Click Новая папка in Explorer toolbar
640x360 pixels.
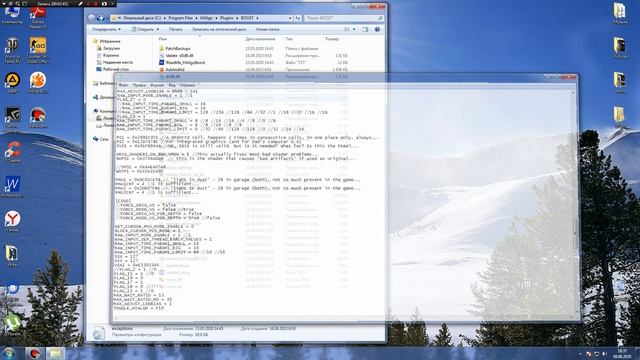[x=268, y=29]
